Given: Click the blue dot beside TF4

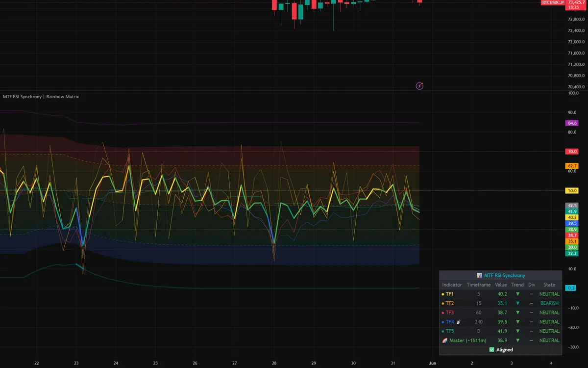Looking at the screenshot, I should click(x=443, y=322).
